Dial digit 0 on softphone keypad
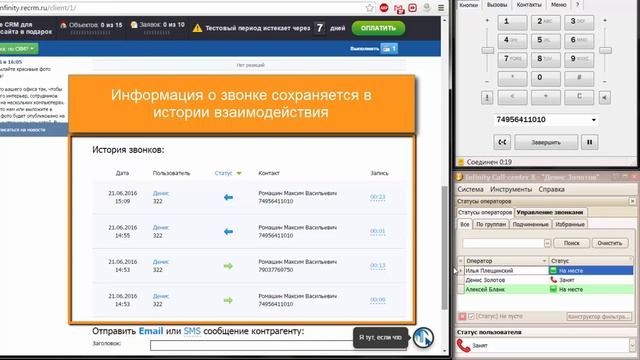The image size is (640, 360). [x=546, y=78]
